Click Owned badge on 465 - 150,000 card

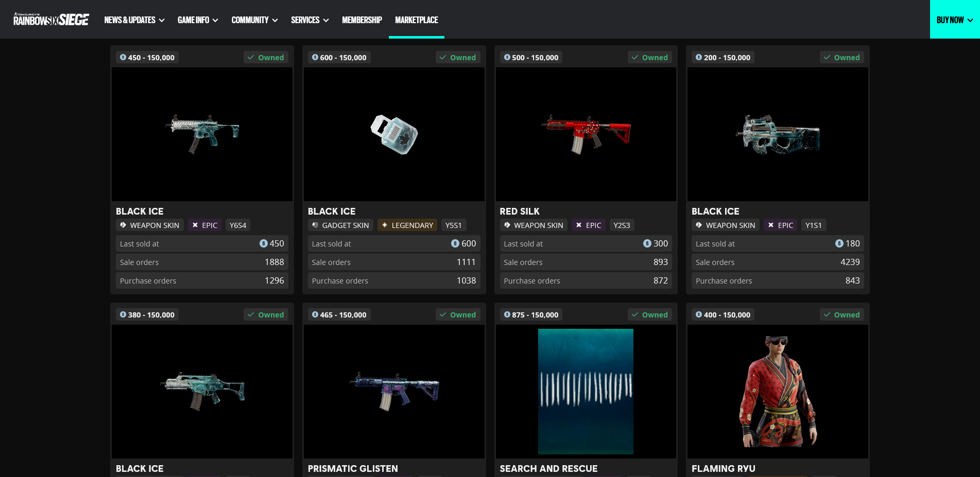458,314
